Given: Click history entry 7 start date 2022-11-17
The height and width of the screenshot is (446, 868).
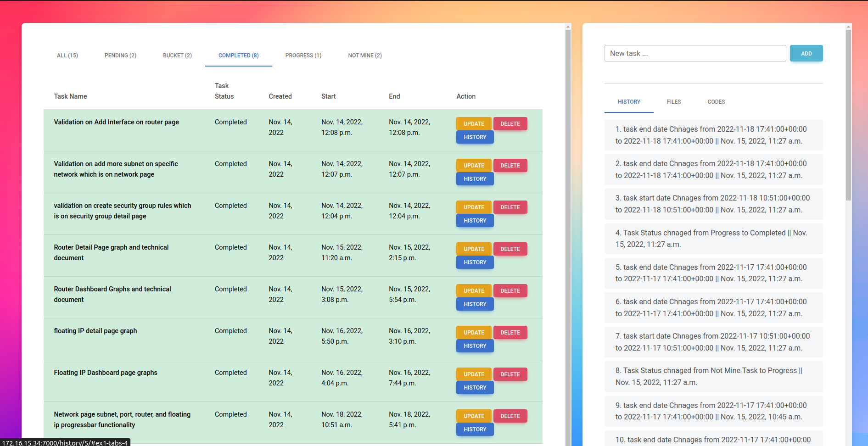Looking at the screenshot, I should (713, 342).
